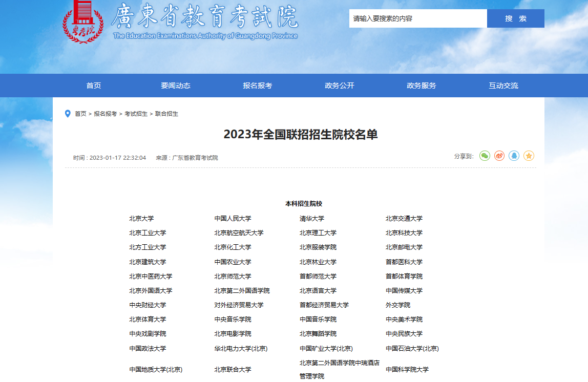Select 清华大学 in the list
This screenshot has height=382, width=588.
pos(311,218)
